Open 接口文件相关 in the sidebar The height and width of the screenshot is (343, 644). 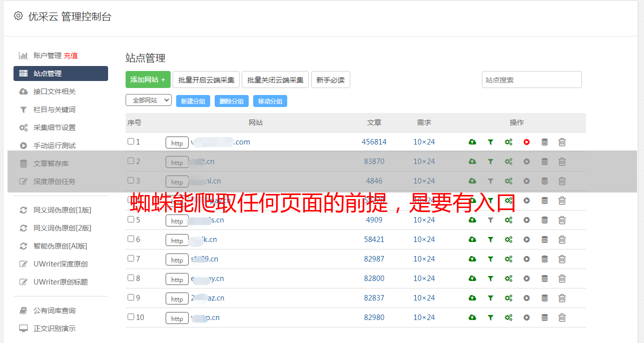click(55, 91)
